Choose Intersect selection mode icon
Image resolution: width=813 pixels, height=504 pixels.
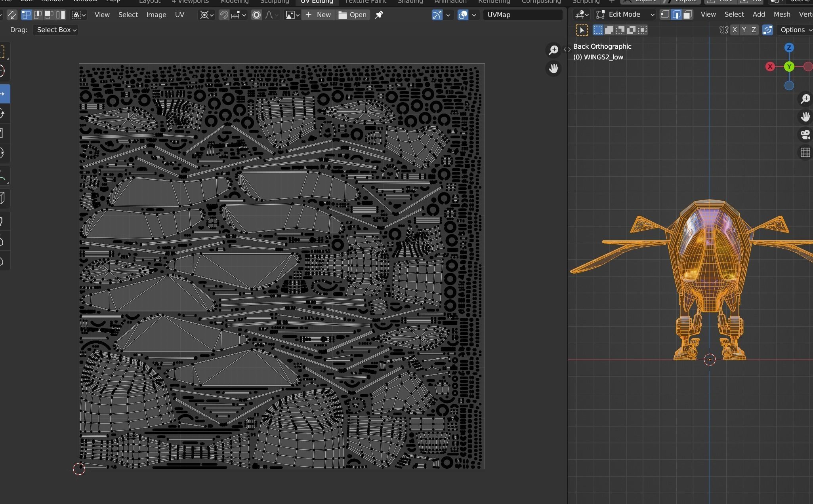(642, 30)
